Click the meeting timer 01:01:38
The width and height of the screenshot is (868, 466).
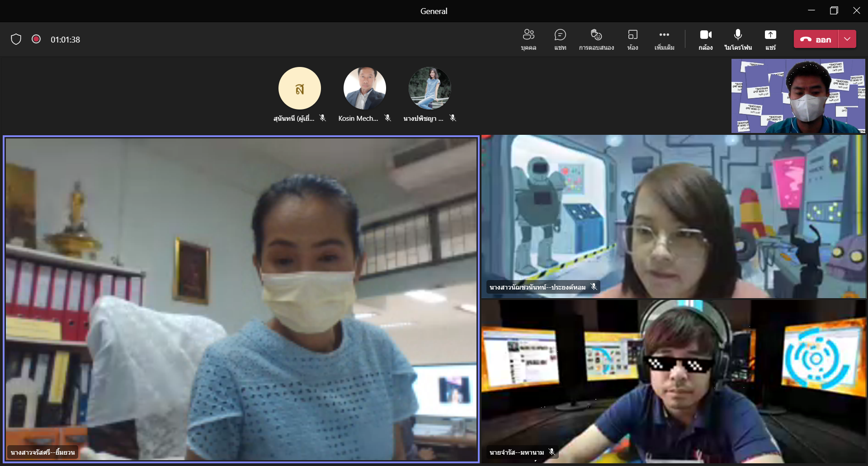click(65, 40)
